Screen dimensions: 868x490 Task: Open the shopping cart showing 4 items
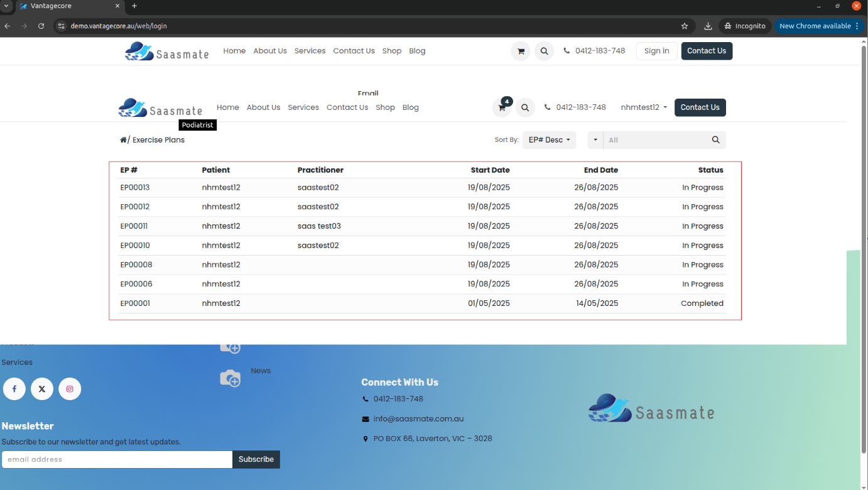coord(502,107)
